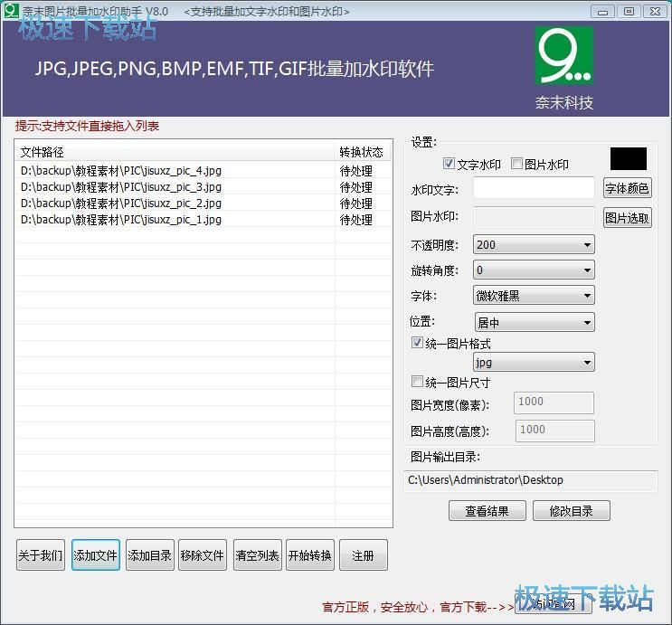672x625 pixels.
Task: Click the 移除文件 button
Action: click(203, 555)
